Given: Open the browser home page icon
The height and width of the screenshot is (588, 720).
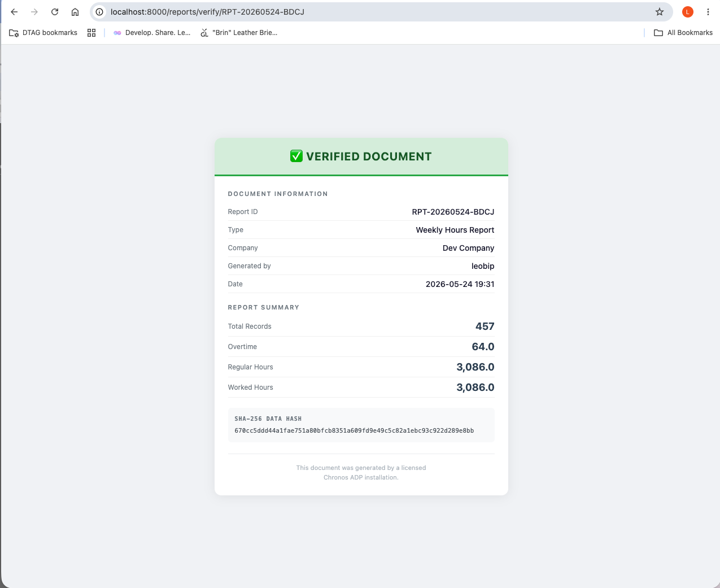Looking at the screenshot, I should pyautogui.click(x=75, y=12).
